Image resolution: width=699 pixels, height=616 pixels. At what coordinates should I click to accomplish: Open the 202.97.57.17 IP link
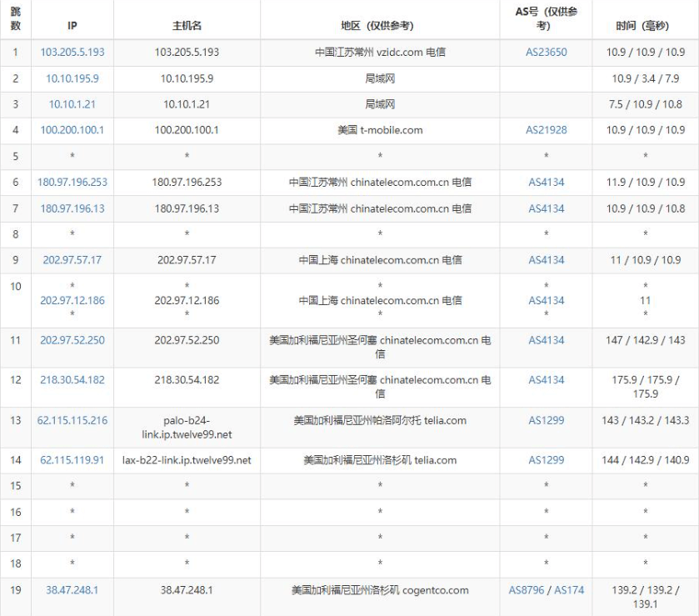(72, 260)
